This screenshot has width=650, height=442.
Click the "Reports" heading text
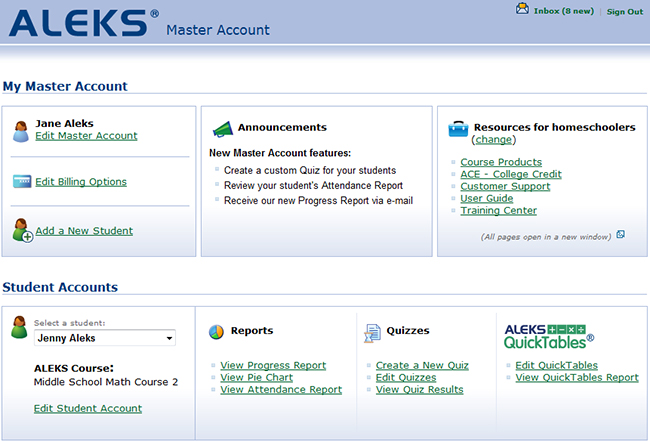click(x=252, y=330)
